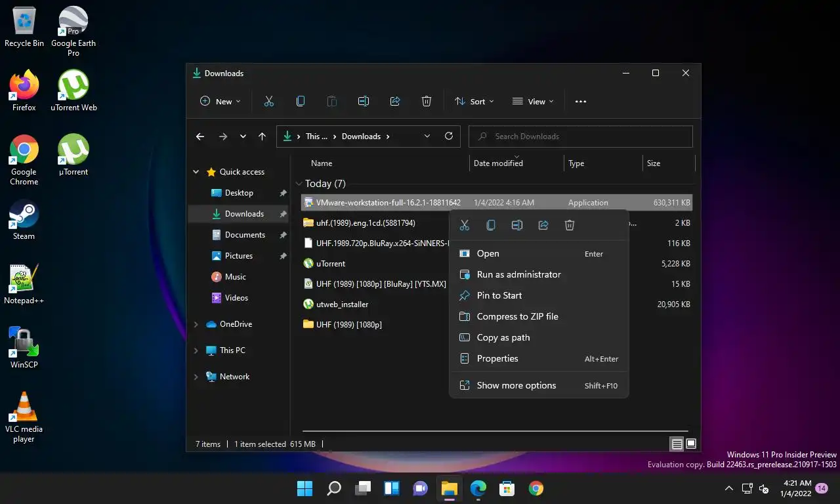
Task: Click Downloads breadcrumb in address bar
Action: (361, 136)
